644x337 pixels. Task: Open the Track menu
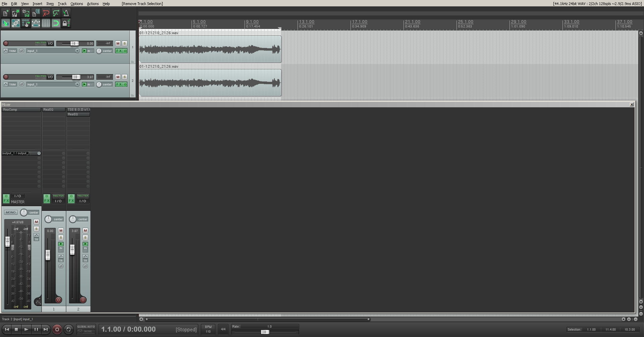62,4
